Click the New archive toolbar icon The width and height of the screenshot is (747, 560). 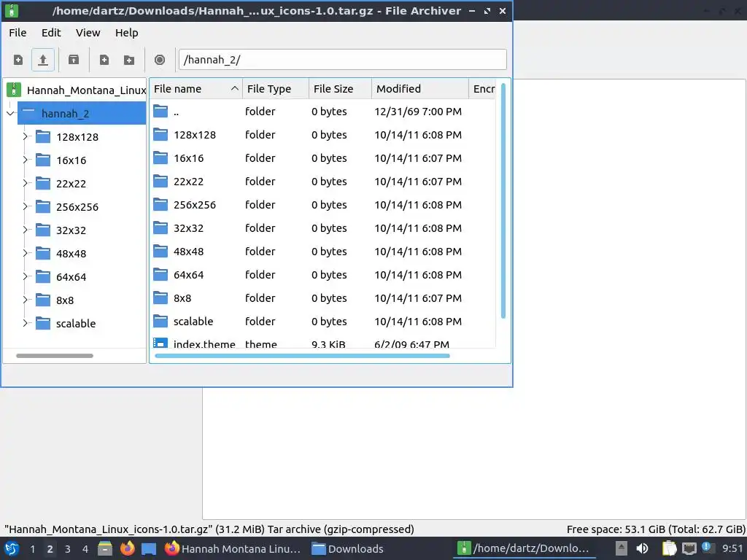coord(18,60)
